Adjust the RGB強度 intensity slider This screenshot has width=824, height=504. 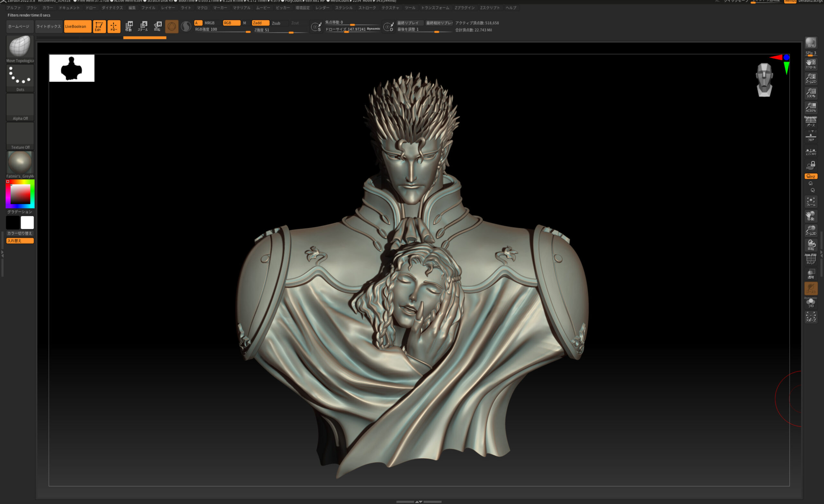coord(222,30)
